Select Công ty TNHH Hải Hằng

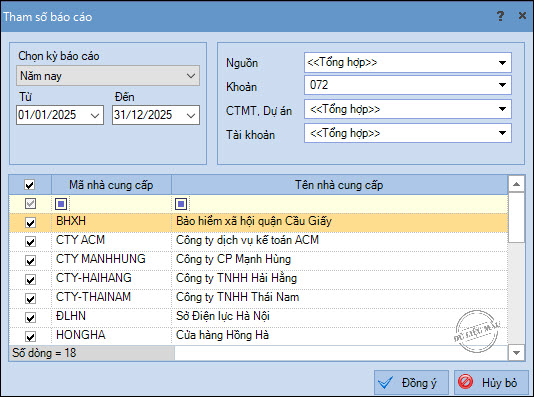click(236, 278)
